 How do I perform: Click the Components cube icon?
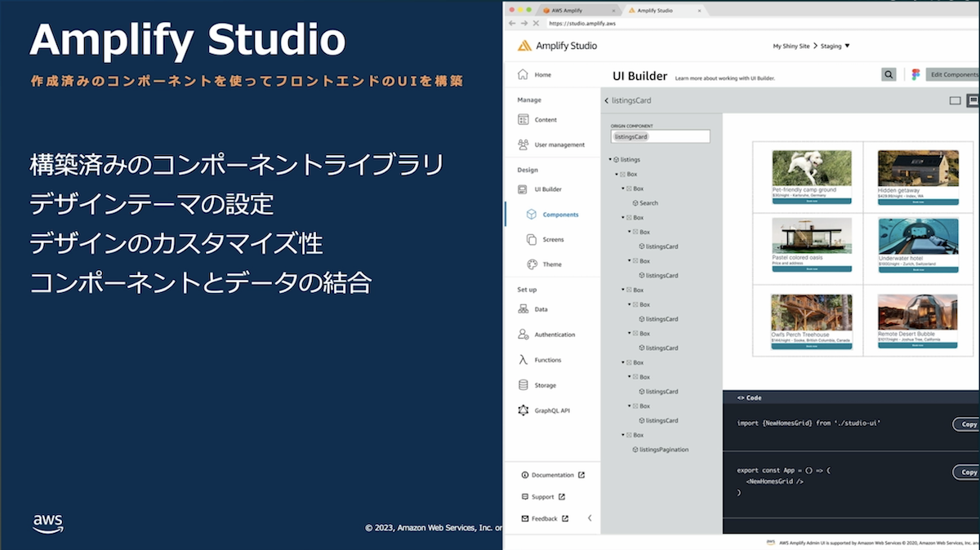coord(532,215)
